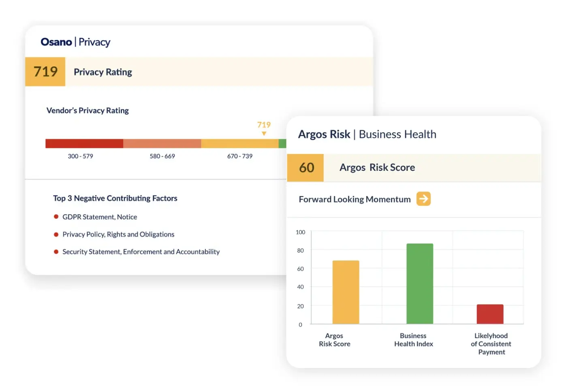The image size is (568, 392).
Task: Click the red bullet beside GDPR Statement, Notice
Action: (56, 217)
